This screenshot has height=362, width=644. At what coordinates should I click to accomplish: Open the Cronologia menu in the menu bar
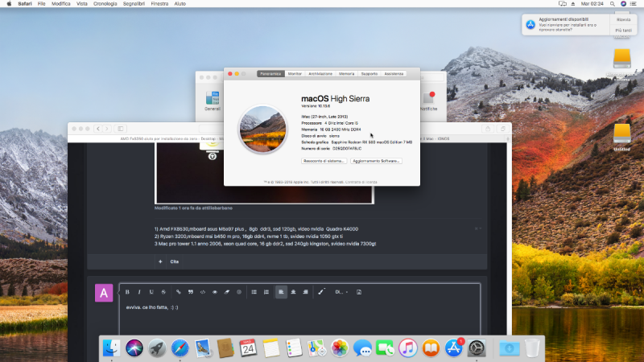click(106, 4)
